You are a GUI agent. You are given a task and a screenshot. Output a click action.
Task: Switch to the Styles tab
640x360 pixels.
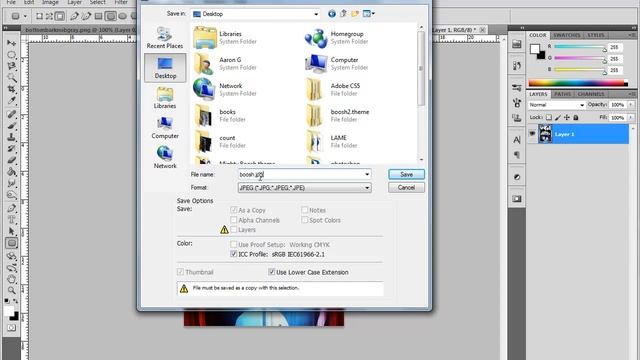coord(596,36)
